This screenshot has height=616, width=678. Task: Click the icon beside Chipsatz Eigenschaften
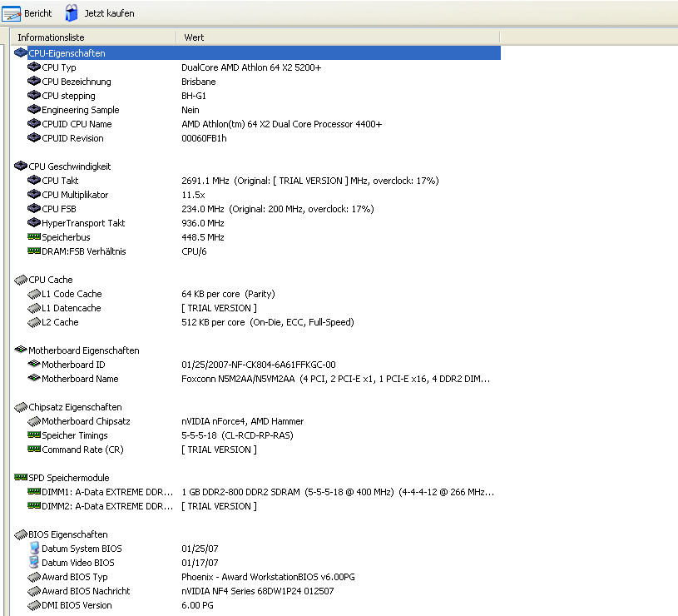(x=21, y=407)
